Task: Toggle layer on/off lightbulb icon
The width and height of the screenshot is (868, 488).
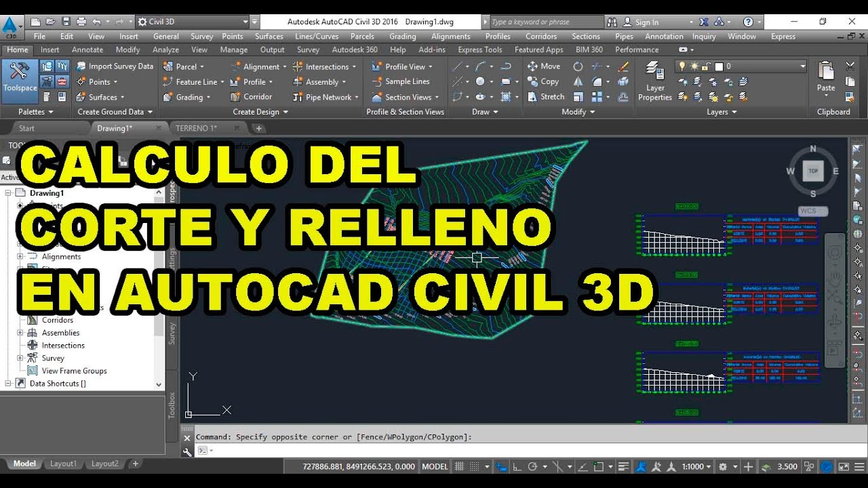Action: point(683,66)
